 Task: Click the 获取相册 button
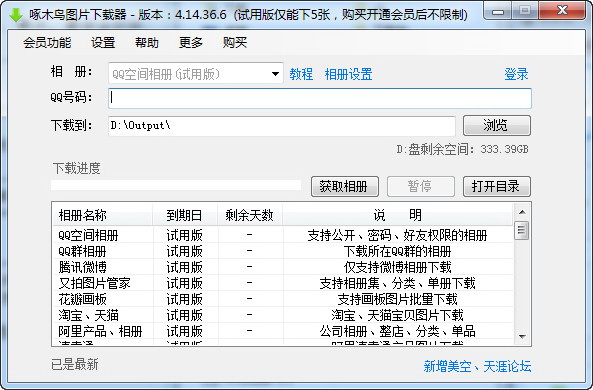click(345, 186)
